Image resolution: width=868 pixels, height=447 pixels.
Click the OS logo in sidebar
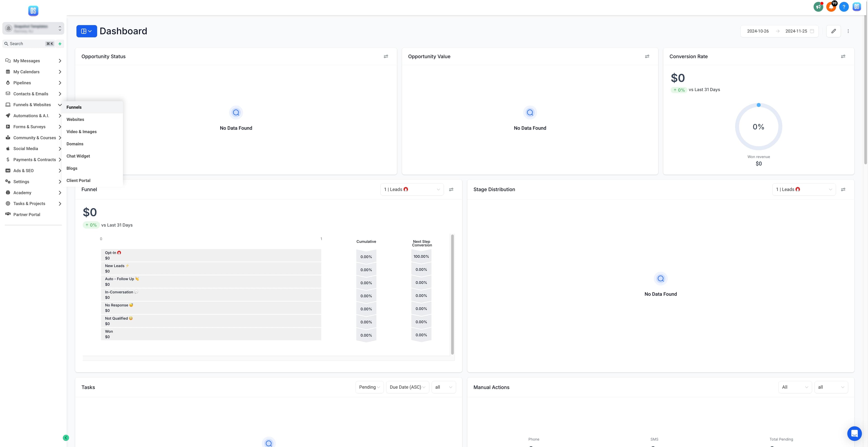point(33,10)
